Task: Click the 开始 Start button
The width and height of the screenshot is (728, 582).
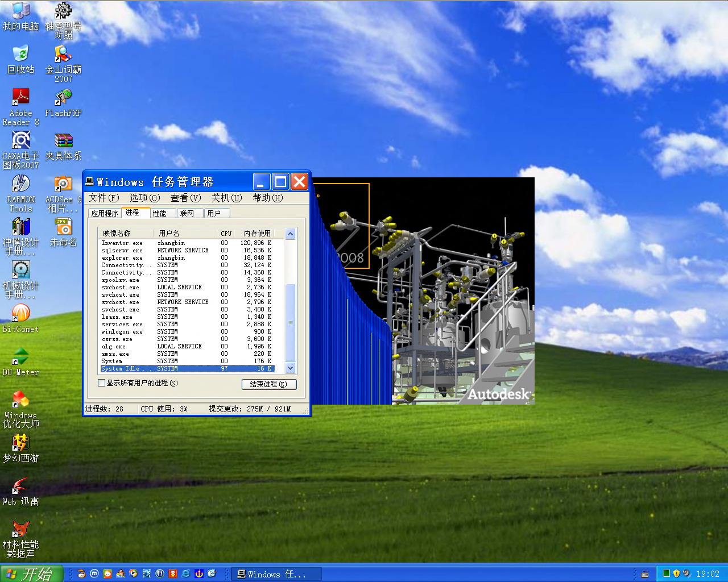Action: (x=31, y=573)
